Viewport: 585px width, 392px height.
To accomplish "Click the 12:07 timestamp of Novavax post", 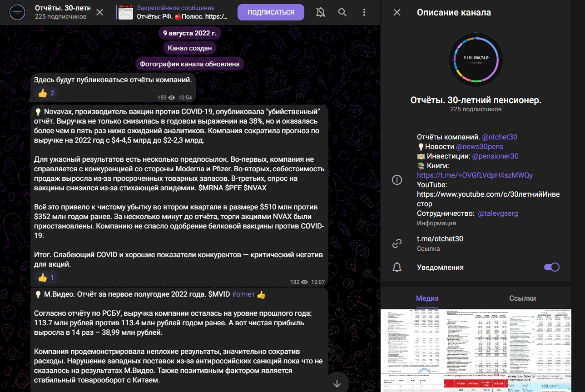I will (318, 282).
